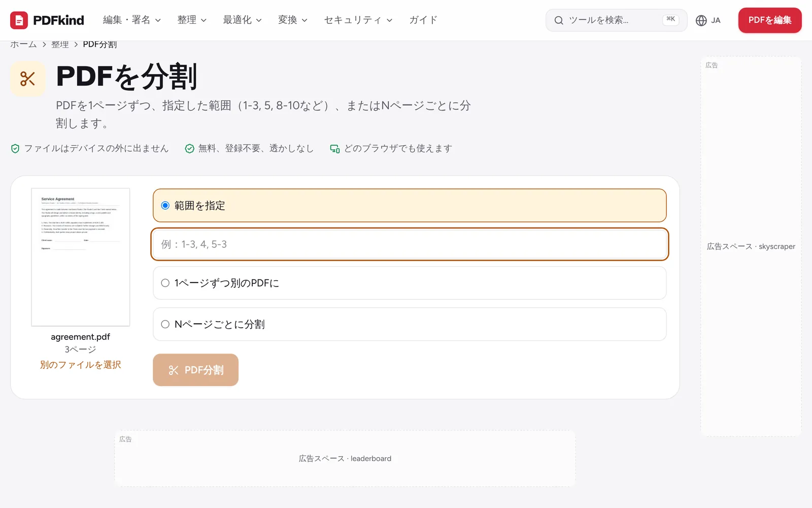812x508 pixels.
Task: Expand the 整理 menu
Action: (x=192, y=20)
